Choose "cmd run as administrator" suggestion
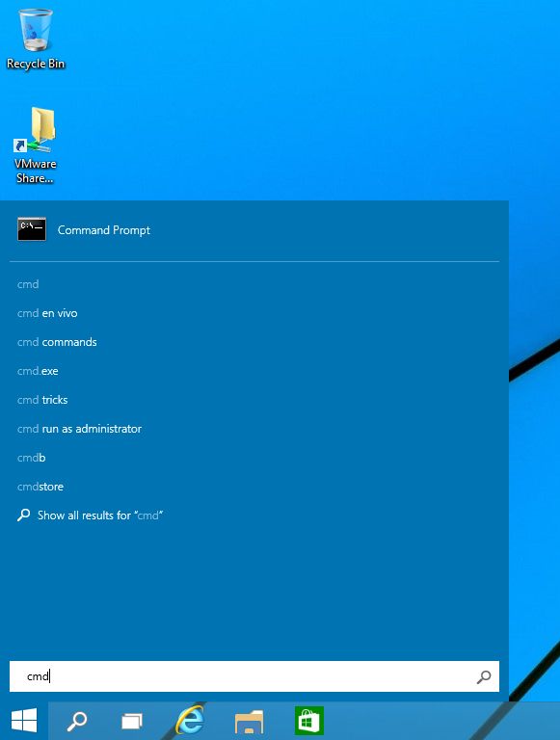This screenshot has width=560, height=740. 79,429
